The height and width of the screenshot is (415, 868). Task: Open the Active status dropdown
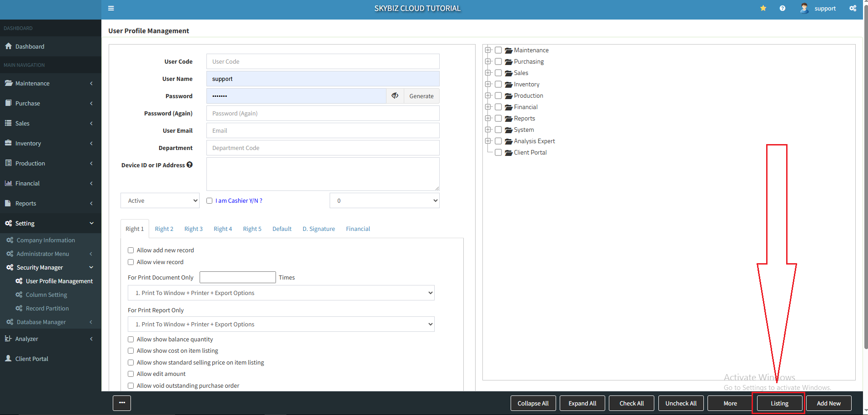coord(160,200)
